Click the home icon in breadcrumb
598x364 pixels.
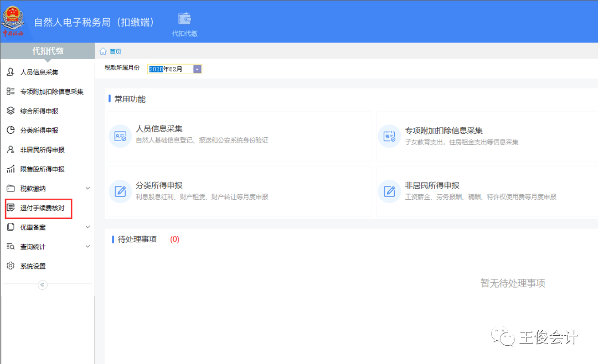pyautogui.click(x=103, y=51)
